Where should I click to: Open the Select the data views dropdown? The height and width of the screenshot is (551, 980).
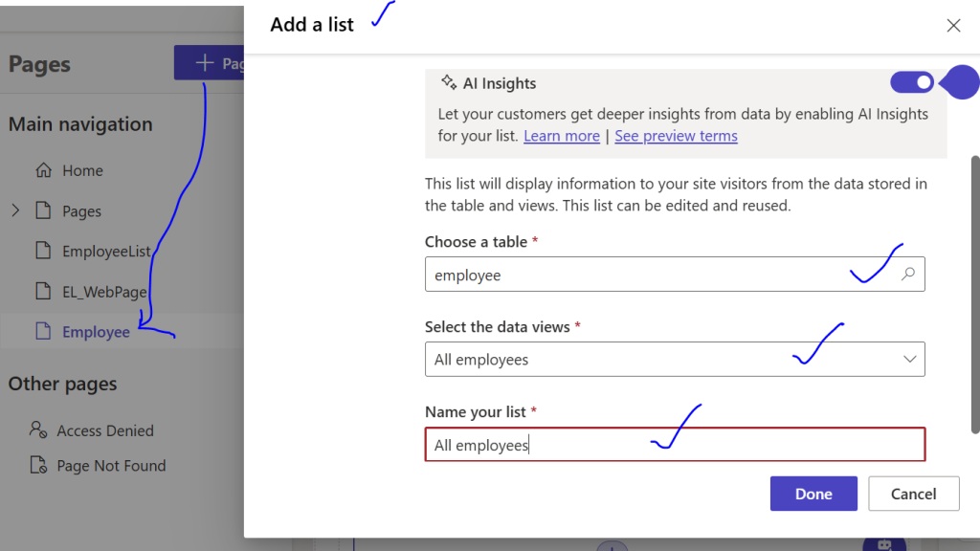(675, 360)
